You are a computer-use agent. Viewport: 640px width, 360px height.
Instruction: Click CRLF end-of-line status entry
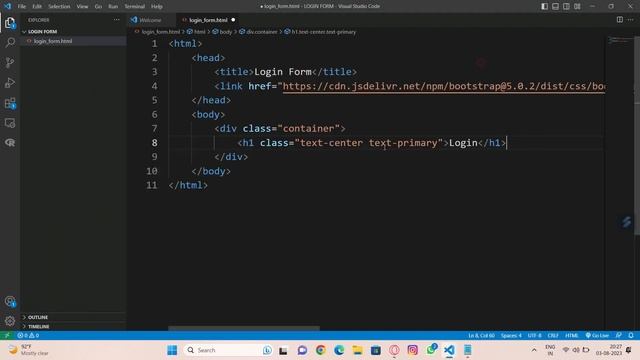(x=553, y=335)
